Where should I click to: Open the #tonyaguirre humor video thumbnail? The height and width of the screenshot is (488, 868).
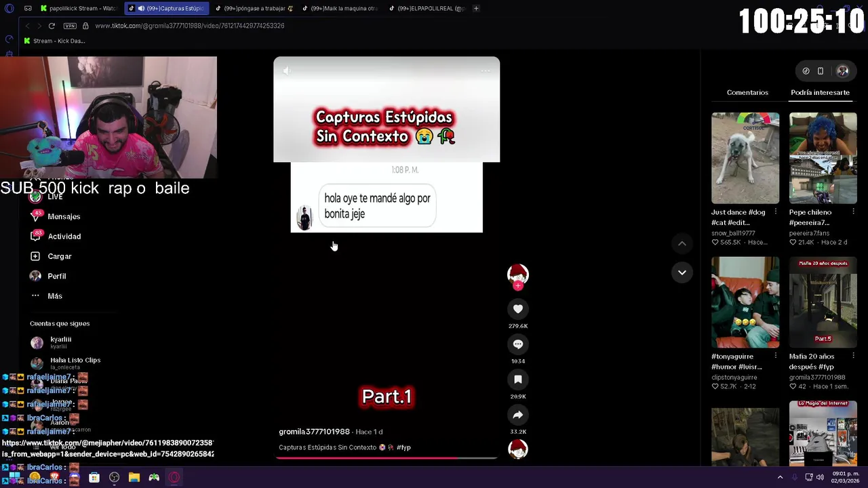click(745, 302)
